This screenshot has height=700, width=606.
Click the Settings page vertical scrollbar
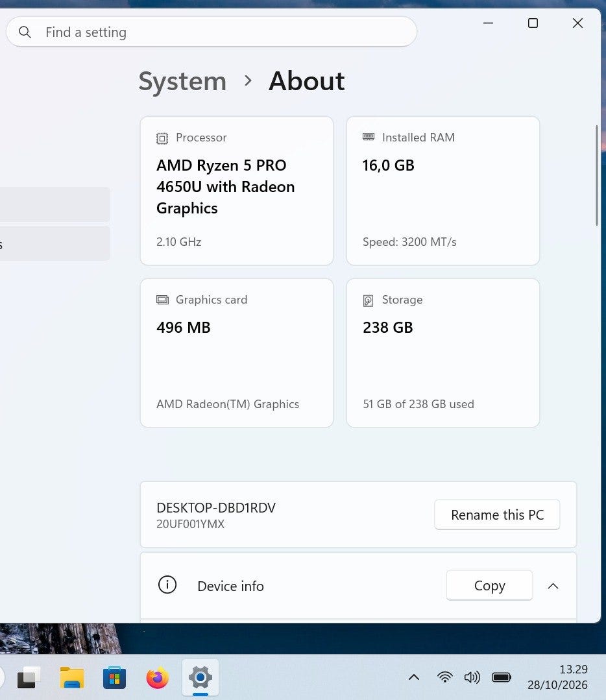(597, 175)
